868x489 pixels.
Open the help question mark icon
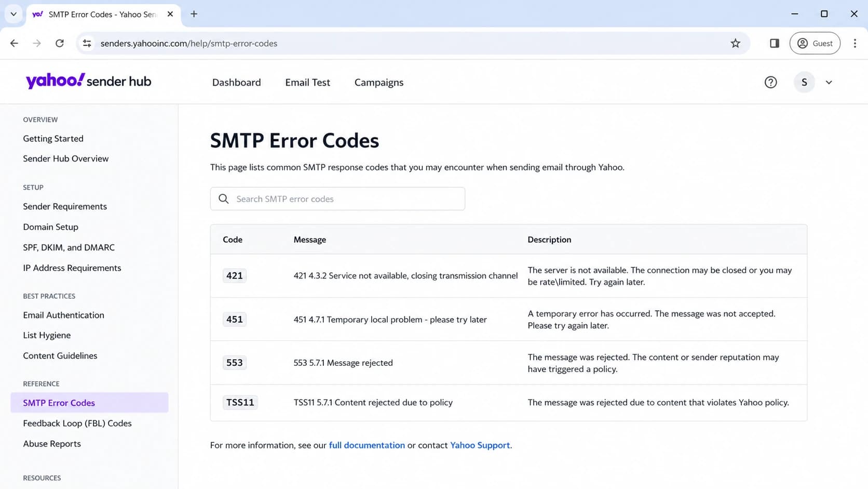[x=770, y=82]
